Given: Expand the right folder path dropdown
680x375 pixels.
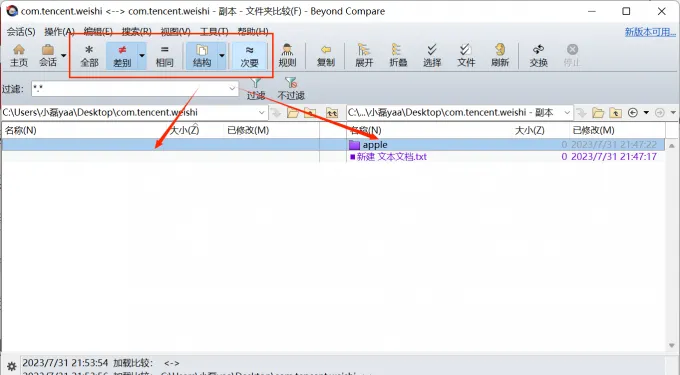Looking at the screenshot, I should click(x=567, y=113).
